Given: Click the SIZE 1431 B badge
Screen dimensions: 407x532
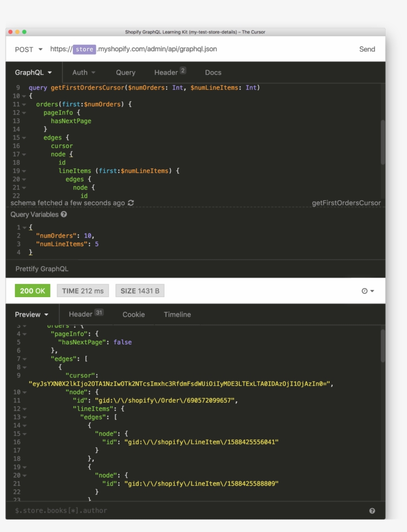Looking at the screenshot, I should tap(140, 291).
